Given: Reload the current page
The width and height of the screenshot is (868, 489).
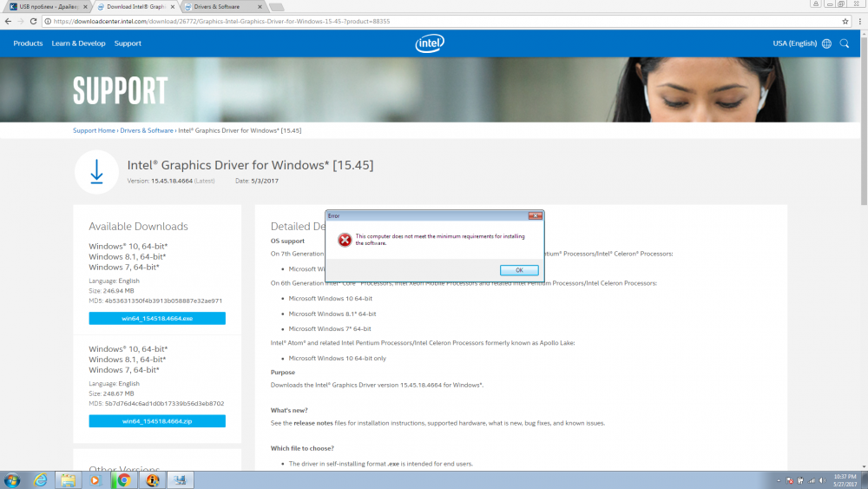Looking at the screenshot, I should coord(33,21).
